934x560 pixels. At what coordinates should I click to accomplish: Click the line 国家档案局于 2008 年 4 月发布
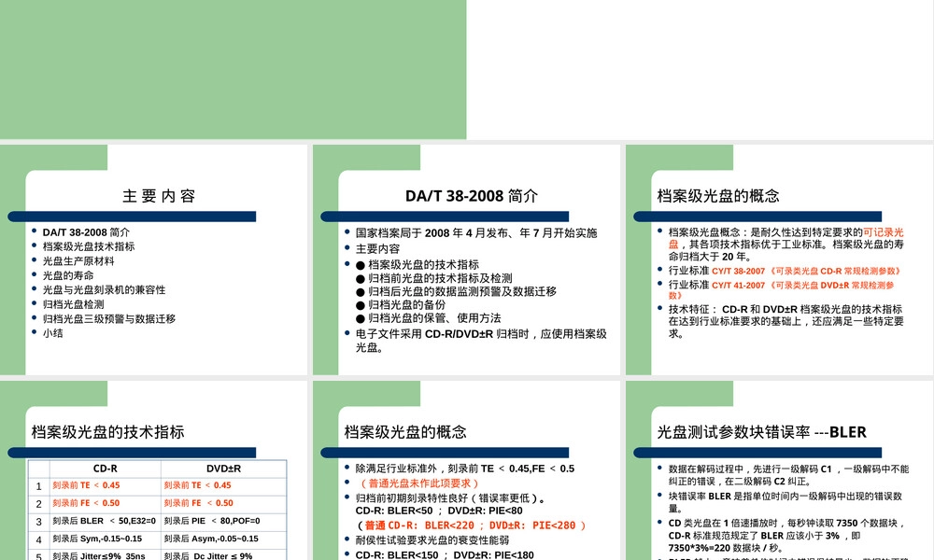(476, 232)
